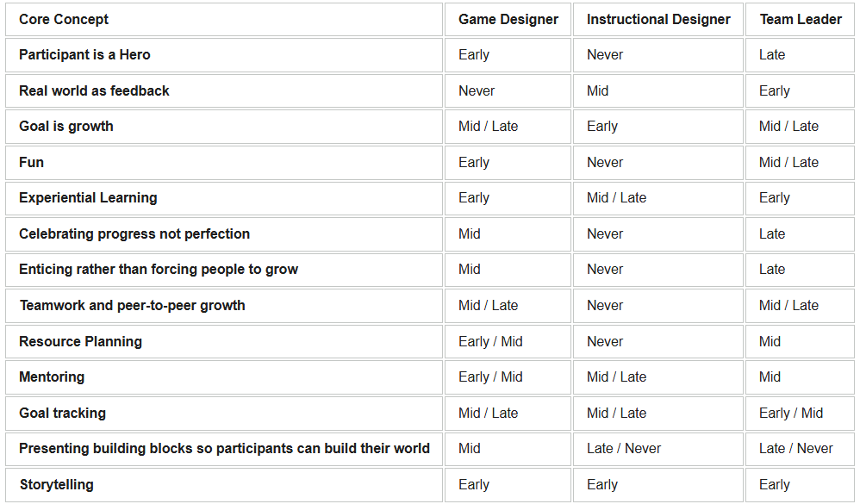Select Teamwork and peer-to-peer growth cell

[x=224, y=306]
